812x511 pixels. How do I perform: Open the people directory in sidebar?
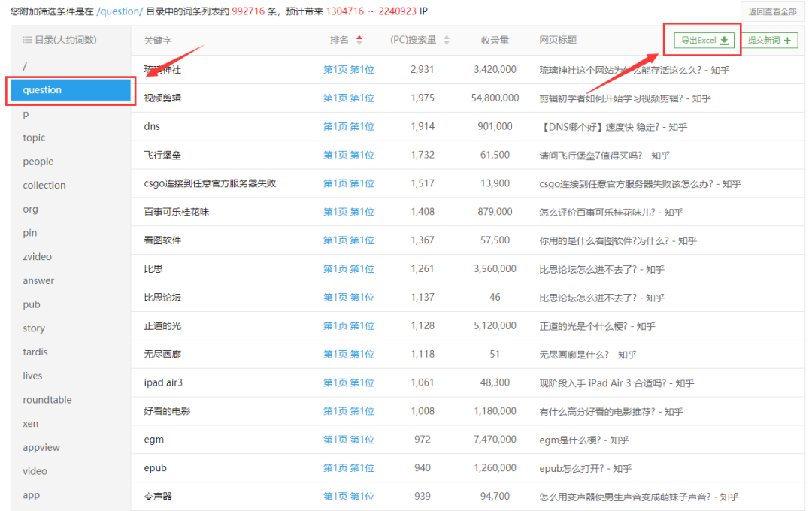[x=38, y=162]
